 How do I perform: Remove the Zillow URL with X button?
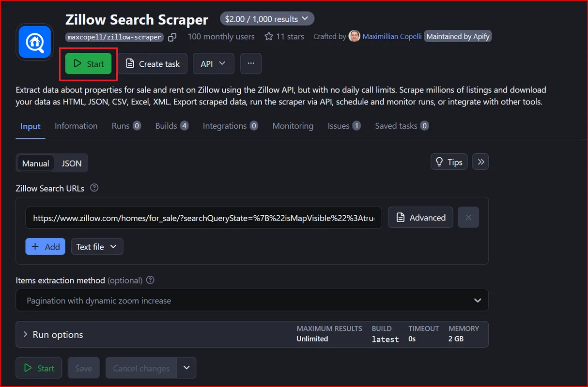coord(468,218)
